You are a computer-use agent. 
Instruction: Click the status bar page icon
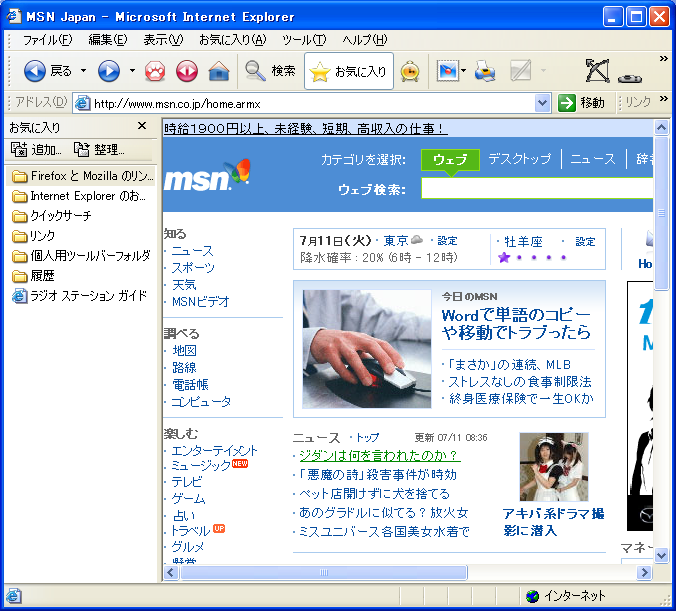click(x=13, y=596)
